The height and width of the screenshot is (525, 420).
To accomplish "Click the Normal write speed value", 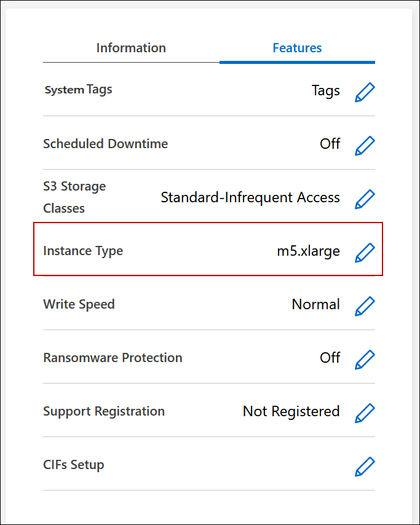I will 315,304.
